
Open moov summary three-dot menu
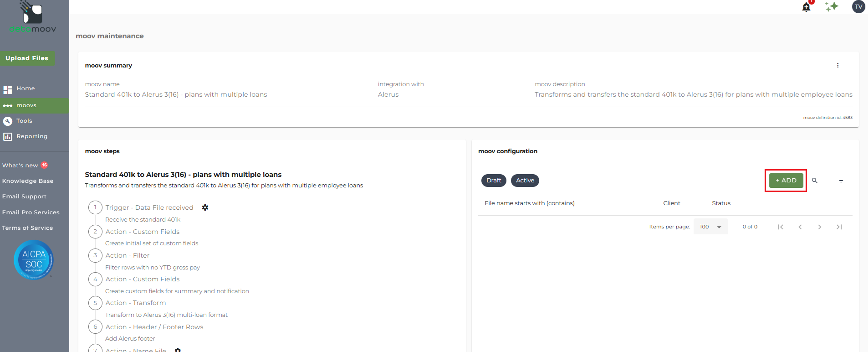pos(837,65)
